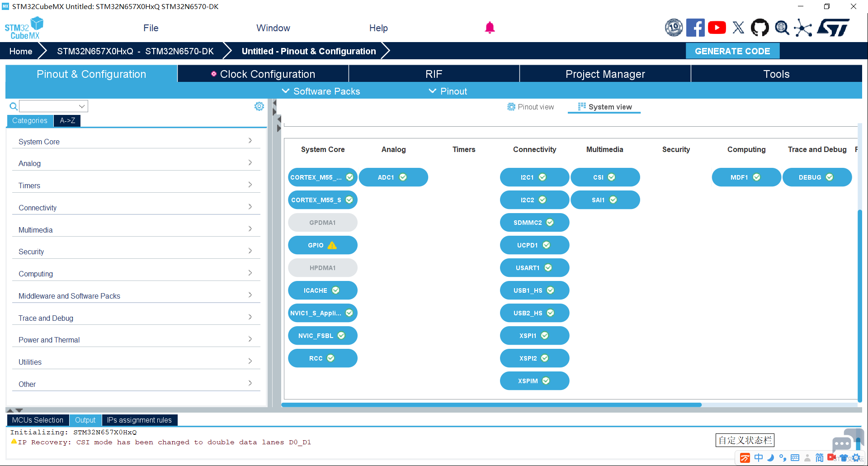Open the MDF1 computing block

pos(746,177)
